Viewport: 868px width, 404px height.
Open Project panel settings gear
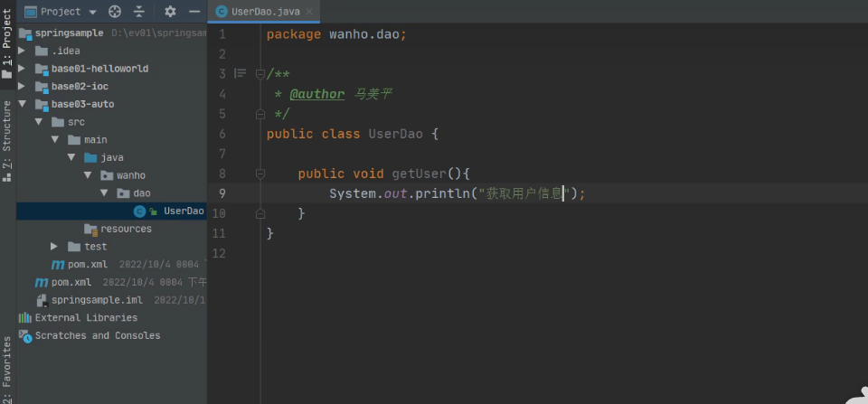click(x=171, y=12)
